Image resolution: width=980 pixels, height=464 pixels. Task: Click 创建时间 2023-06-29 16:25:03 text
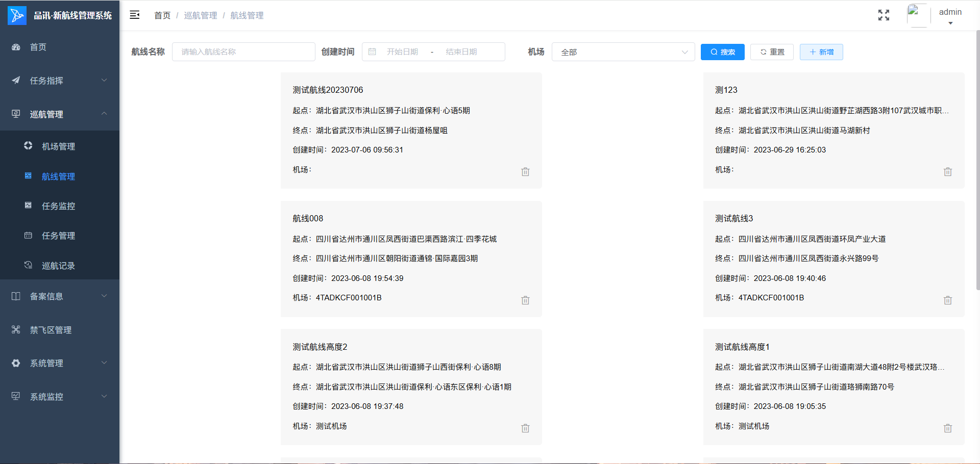pyautogui.click(x=770, y=150)
